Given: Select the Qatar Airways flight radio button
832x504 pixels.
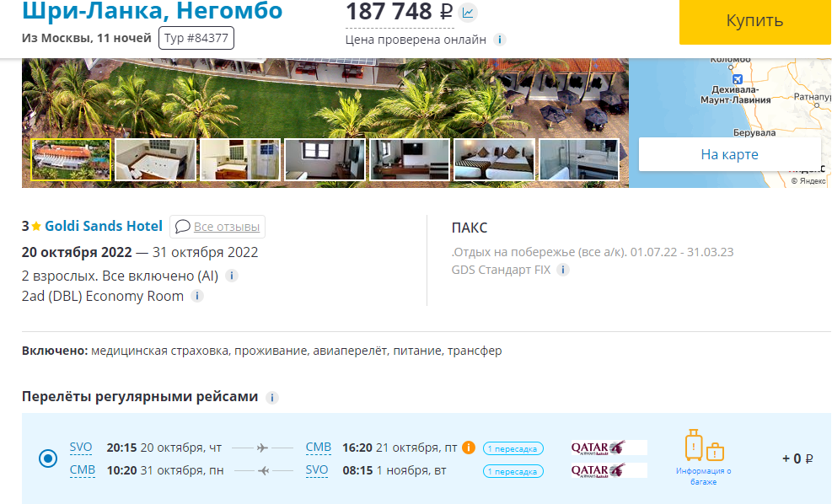Looking at the screenshot, I should point(48,458).
